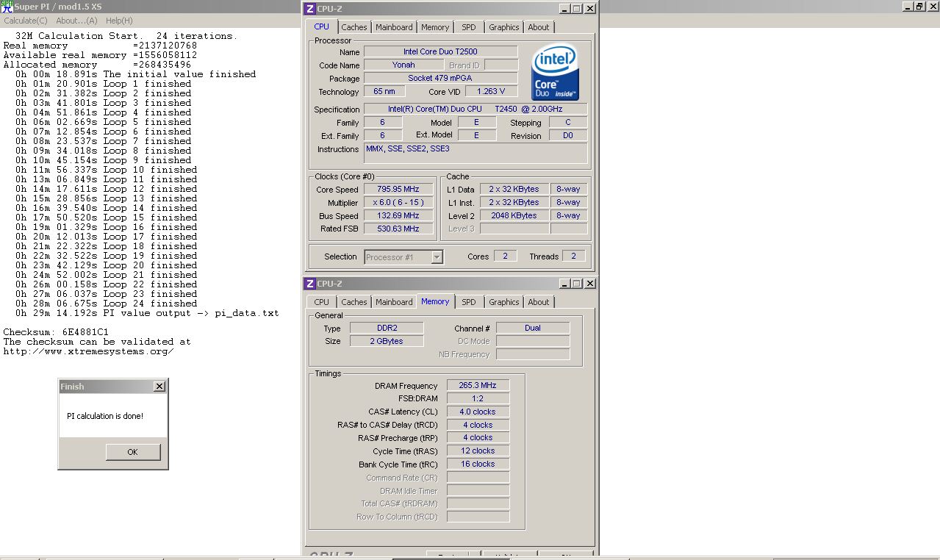Click the Rated FSB value 530.63 MHz
This screenshot has width=940, height=560.
point(398,229)
